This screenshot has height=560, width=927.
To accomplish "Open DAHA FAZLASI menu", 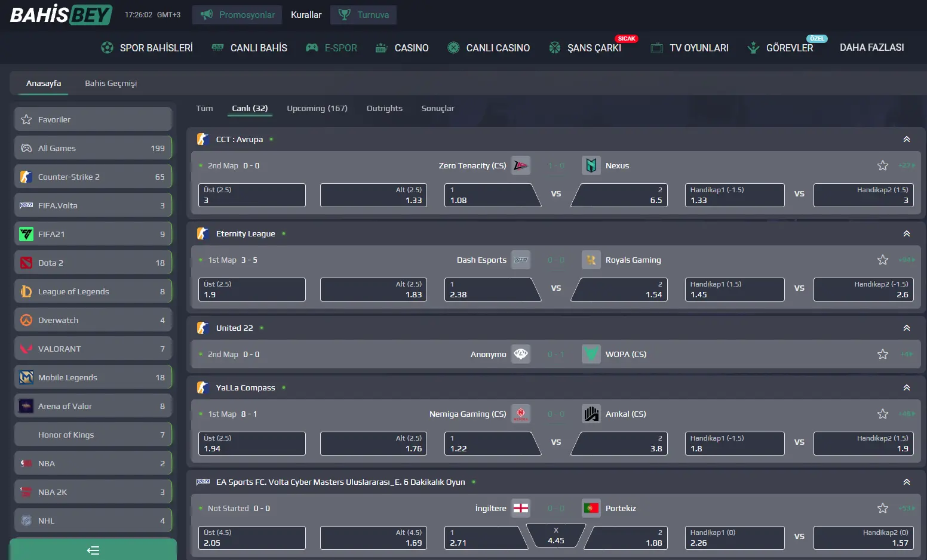I will coord(871,47).
